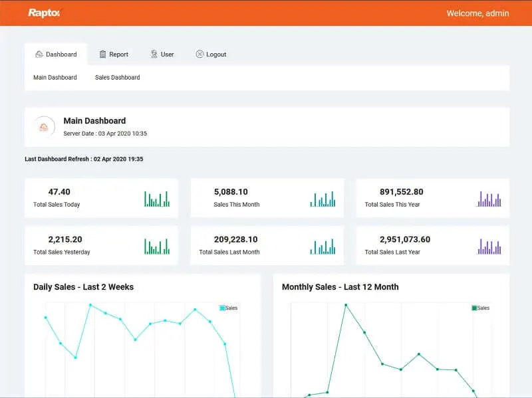Open the Dashboard tab
The height and width of the screenshot is (398, 532).
[56, 54]
